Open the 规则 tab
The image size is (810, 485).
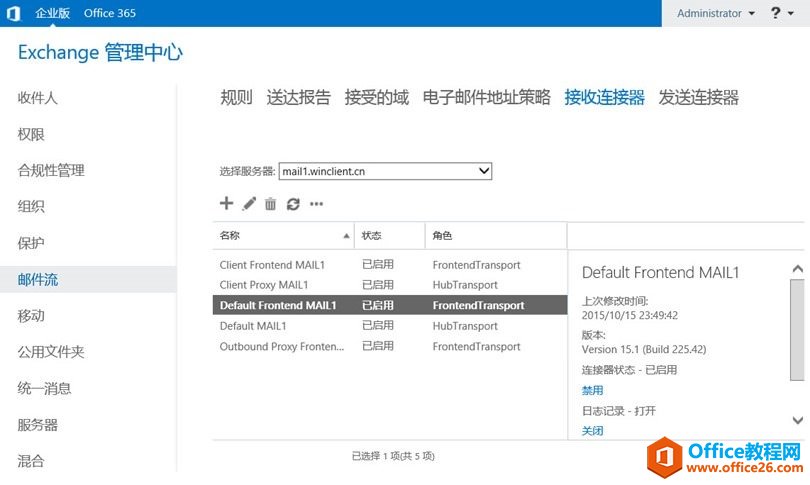(x=236, y=97)
